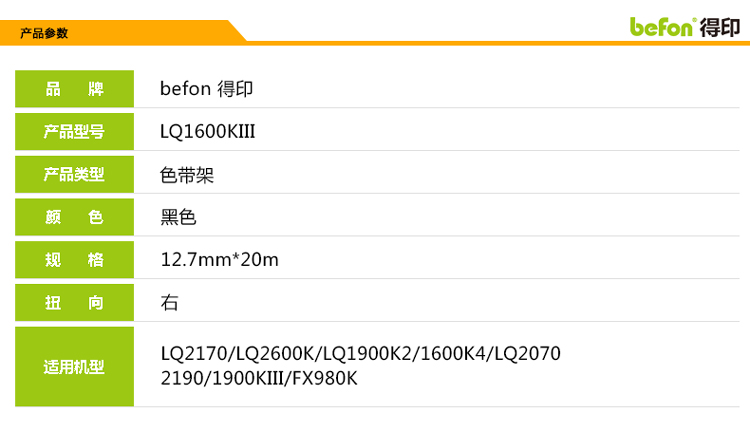Click the 右 twist direction value

[x=169, y=303]
